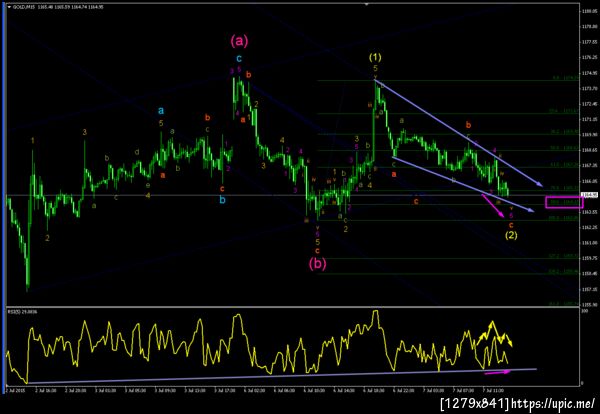Select the pink (b) wave label
The image size is (600, 414).
tap(318, 264)
